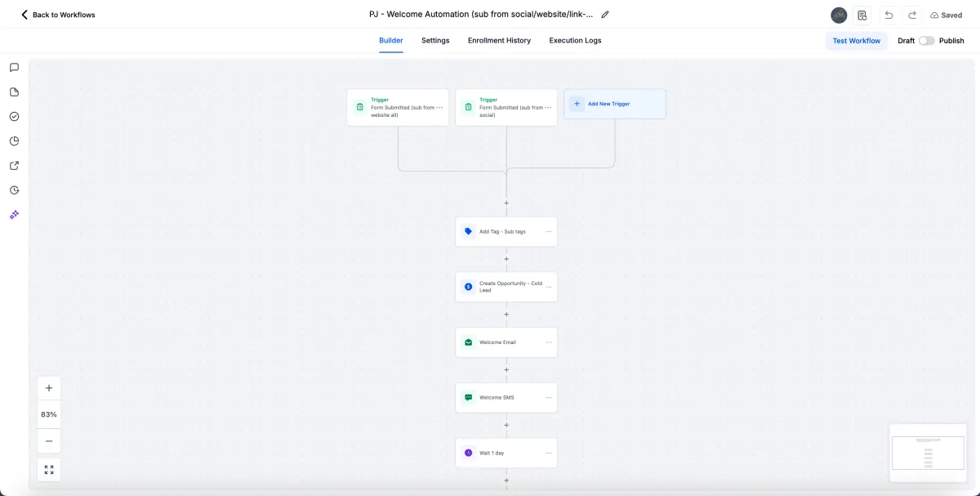Image resolution: width=980 pixels, height=496 pixels.
Task: Open options menu for Welcome SMS step
Action: 549,398
